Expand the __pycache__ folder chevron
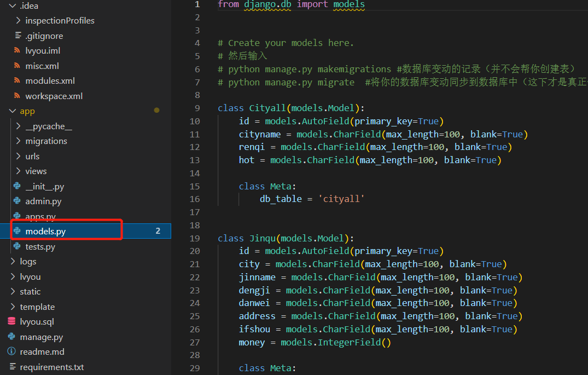588x375 pixels. (19, 126)
